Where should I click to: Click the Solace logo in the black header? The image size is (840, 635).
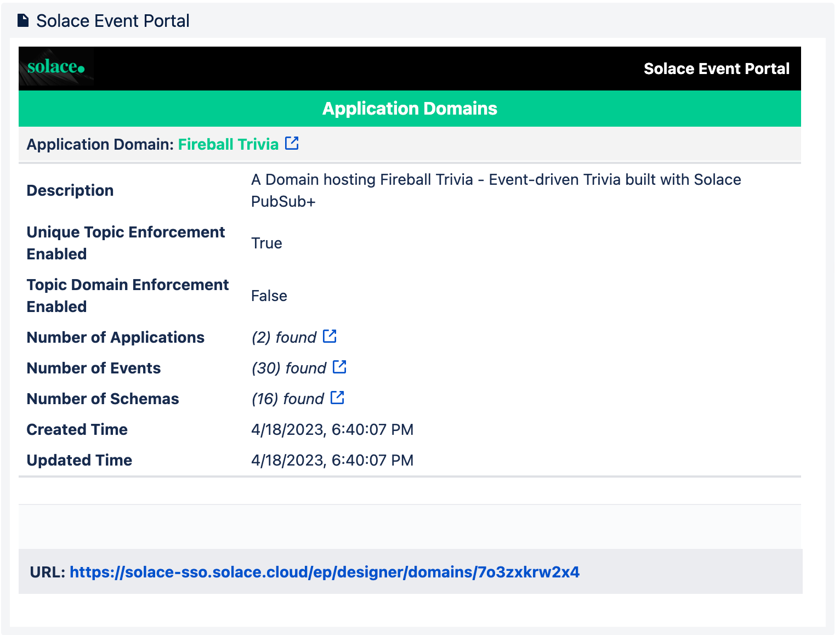tap(56, 67)
